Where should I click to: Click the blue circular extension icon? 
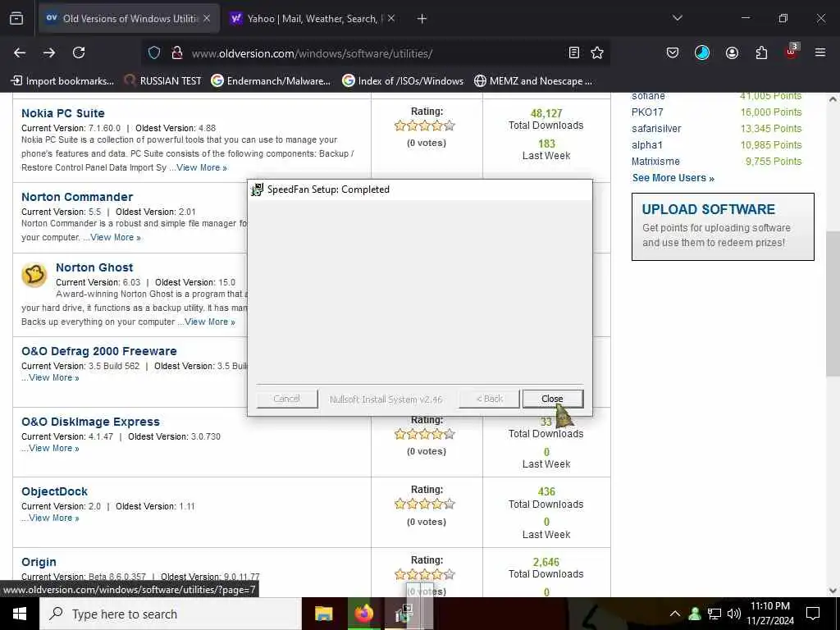click(702, 52)
